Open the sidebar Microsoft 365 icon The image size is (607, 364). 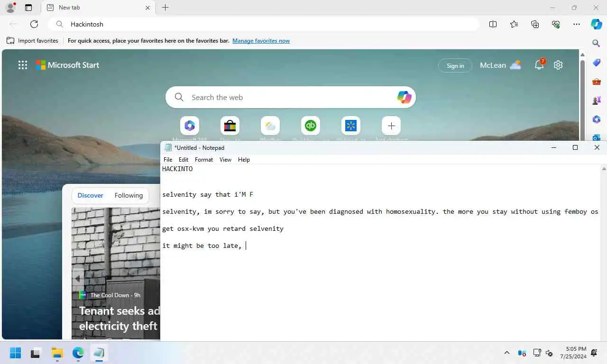[596, 119]
